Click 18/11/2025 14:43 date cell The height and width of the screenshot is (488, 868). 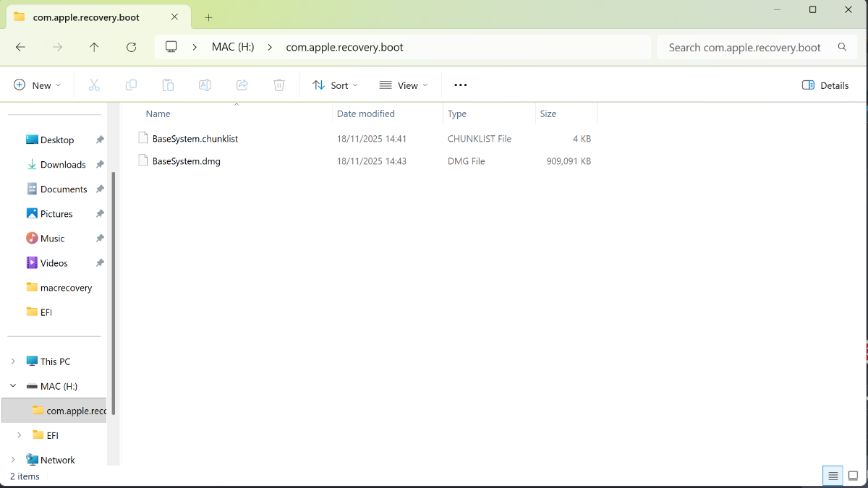coord(372,160)
